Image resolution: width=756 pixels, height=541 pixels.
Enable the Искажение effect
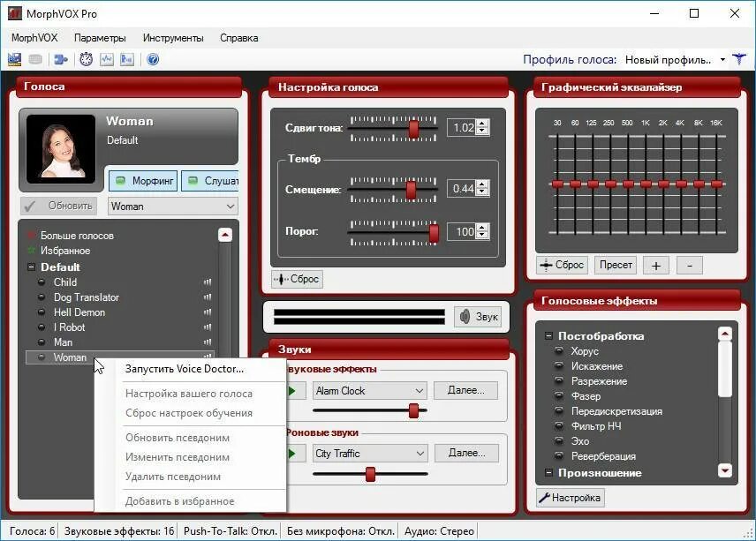pos(559,365)
